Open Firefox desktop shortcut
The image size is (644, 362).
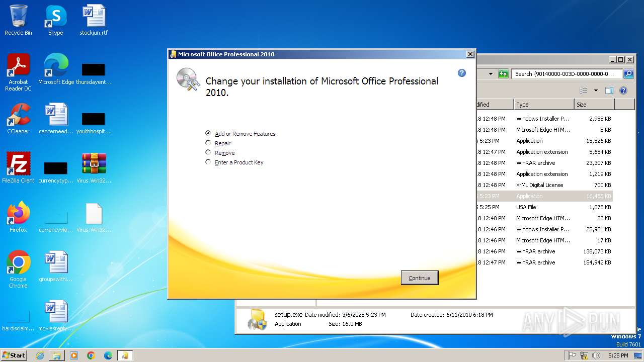click(18, 218)
